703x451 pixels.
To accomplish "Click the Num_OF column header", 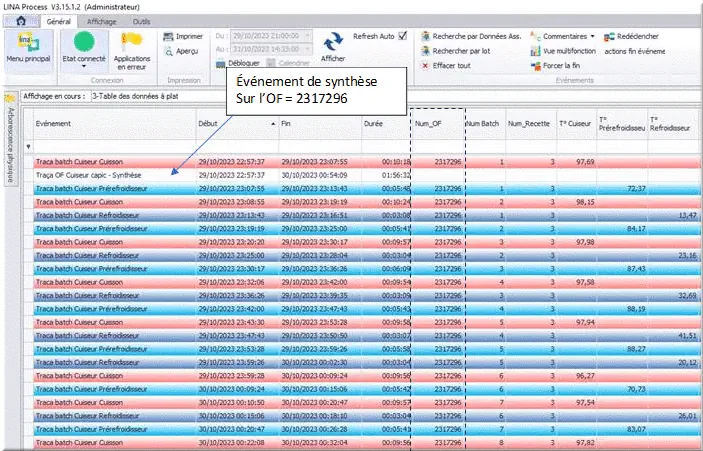I will click(x=438, y=124).
